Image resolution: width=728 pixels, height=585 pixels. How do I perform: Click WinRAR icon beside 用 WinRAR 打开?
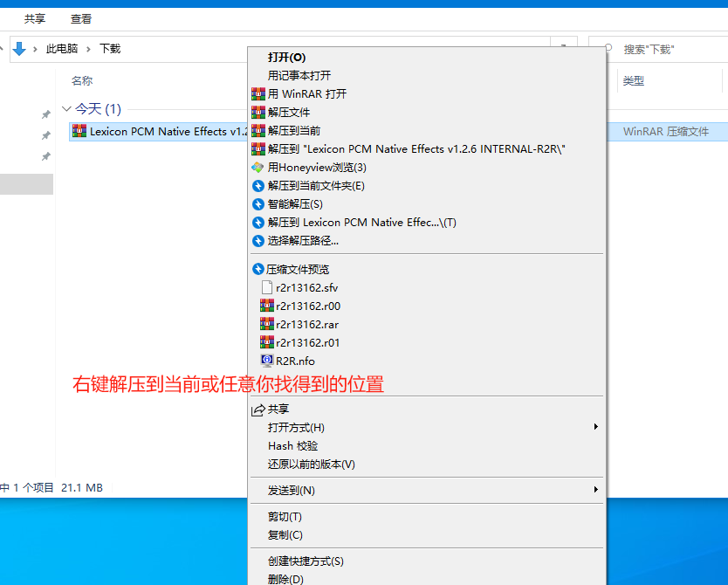(258, 93)
